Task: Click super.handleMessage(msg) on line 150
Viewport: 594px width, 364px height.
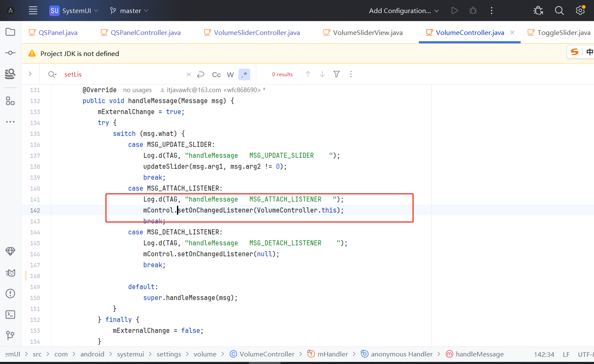Action: click(190, 298)
